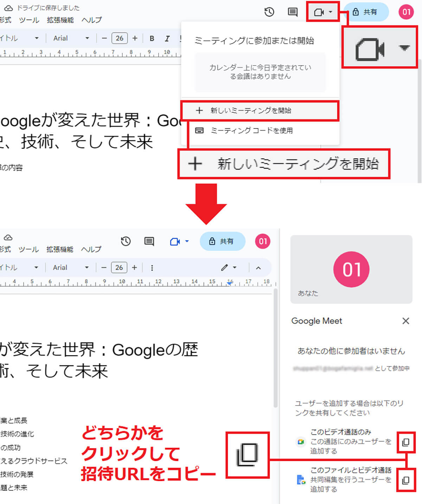This screenshot has height=504, width=422.
Task: Open Arial font dropdown in top toolbar
Action: click(x=71, y=38)
